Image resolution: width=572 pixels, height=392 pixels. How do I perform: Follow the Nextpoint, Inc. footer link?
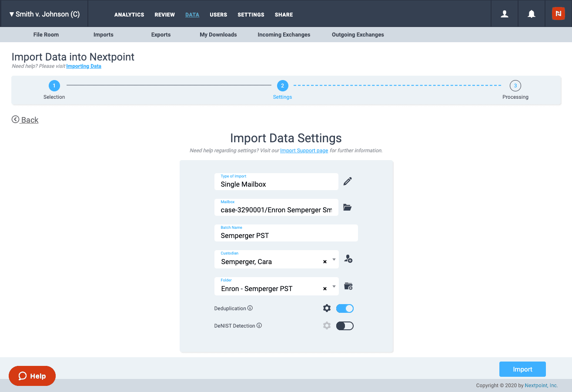tap(541, 385)
